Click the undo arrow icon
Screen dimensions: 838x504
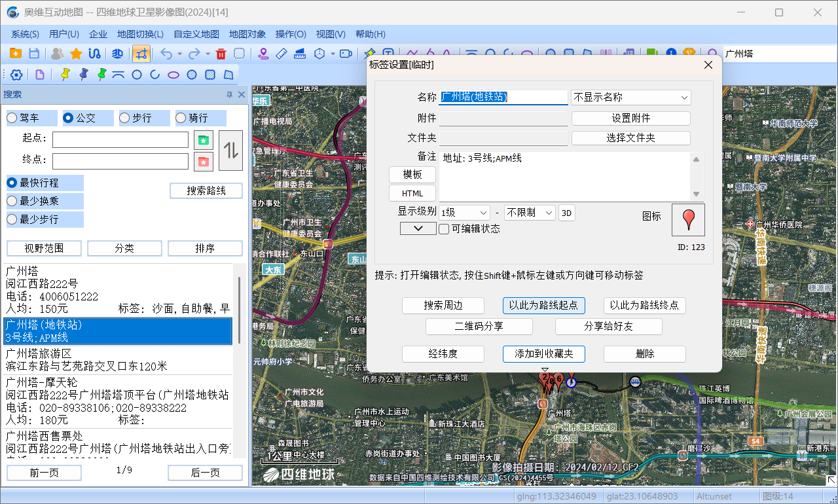pos(166,54)
